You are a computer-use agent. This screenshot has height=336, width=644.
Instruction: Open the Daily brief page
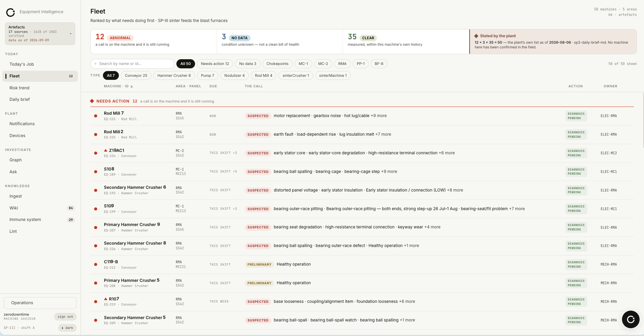tap(40, 99)
